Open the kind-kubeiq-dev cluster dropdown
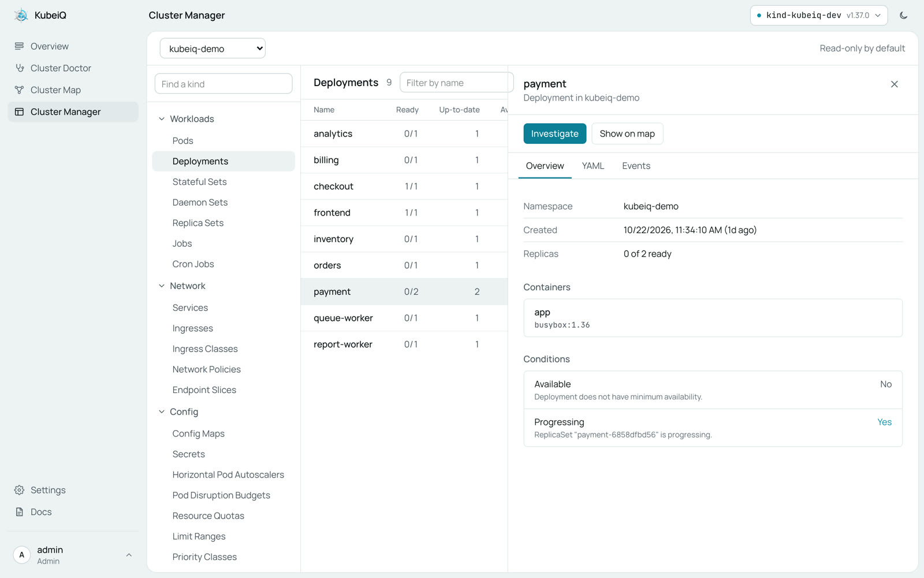Image resolution: width=924 pixels, height=578 pixels. point(818,16)
